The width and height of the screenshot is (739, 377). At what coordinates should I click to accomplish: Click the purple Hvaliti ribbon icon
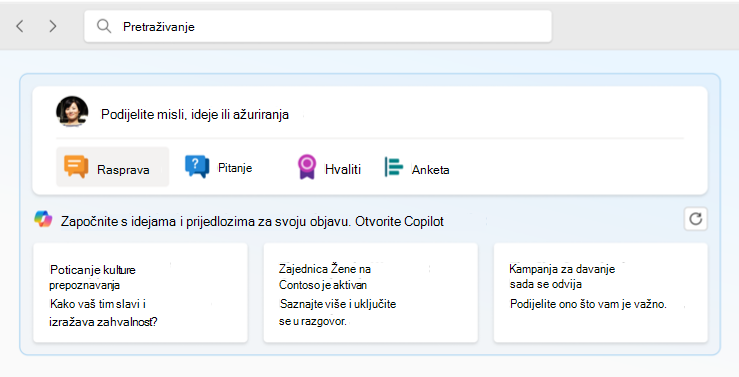click(307, 167)
